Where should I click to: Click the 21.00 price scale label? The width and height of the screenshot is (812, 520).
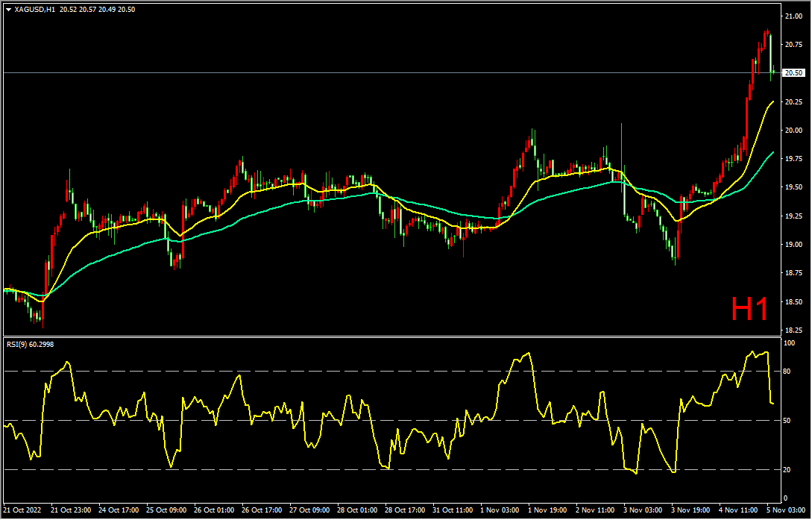click(x=794, y=16)
